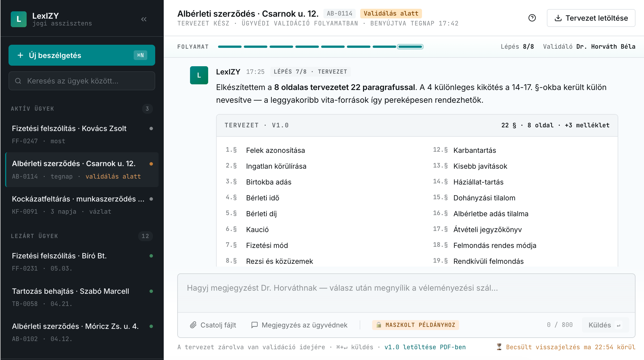
Task: Open the help question-mark icon
Action: [x=532, y=18]
